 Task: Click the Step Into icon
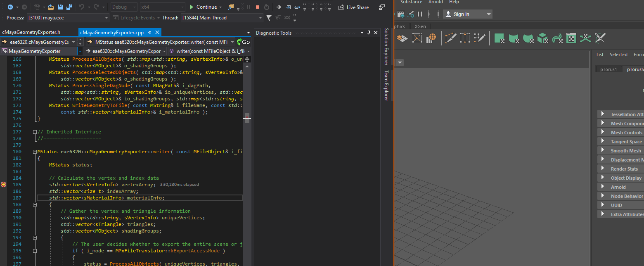[288, 7]
